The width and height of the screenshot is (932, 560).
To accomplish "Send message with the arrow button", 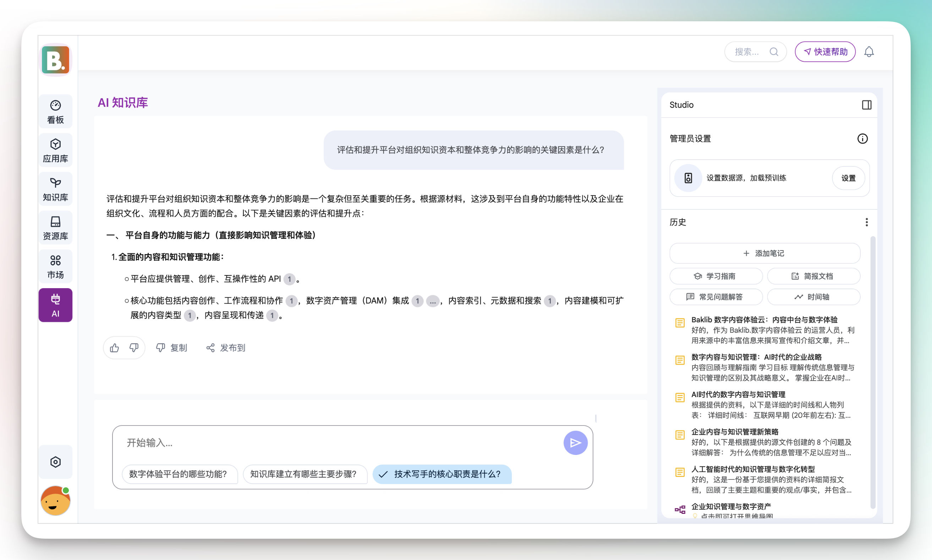I will click(x=575, y=443).
